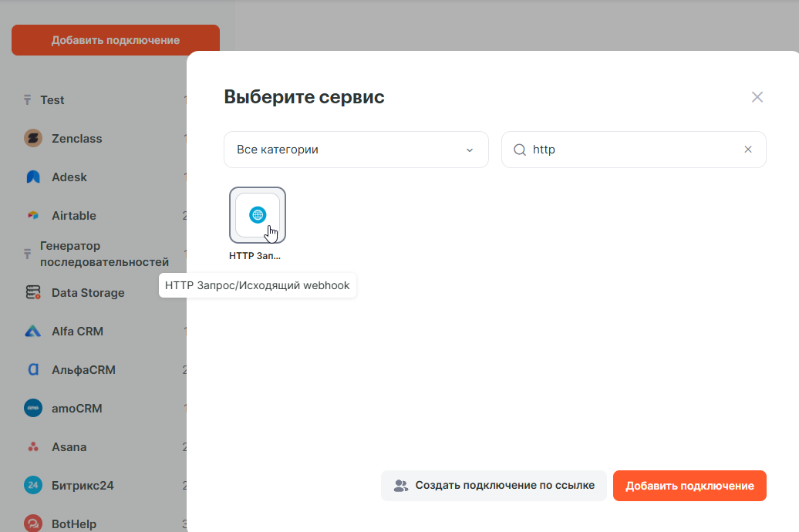
Task: Open the Test item in sidebar
Action: (52, 100)
